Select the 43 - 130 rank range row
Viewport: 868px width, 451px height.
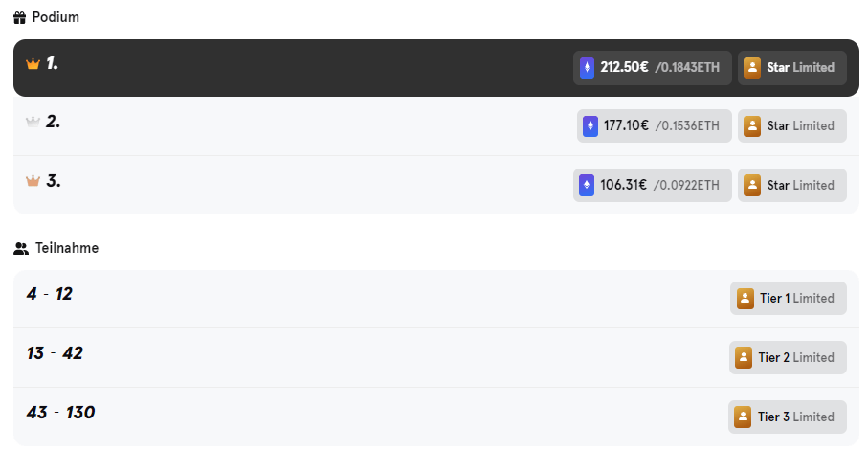tap(436, 417)
